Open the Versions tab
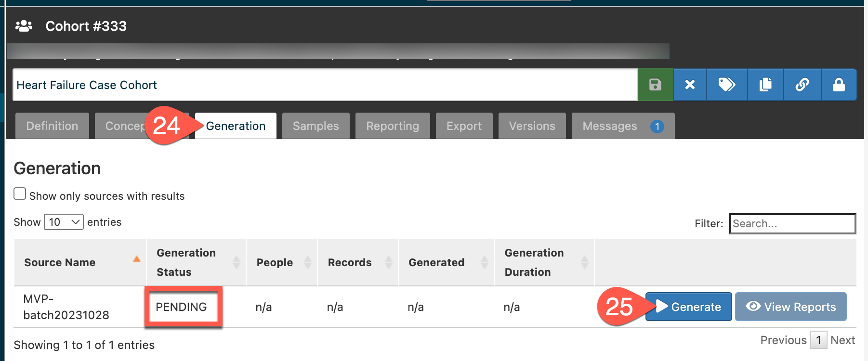This screenshot has width=868, height=361. pos(532,126)
